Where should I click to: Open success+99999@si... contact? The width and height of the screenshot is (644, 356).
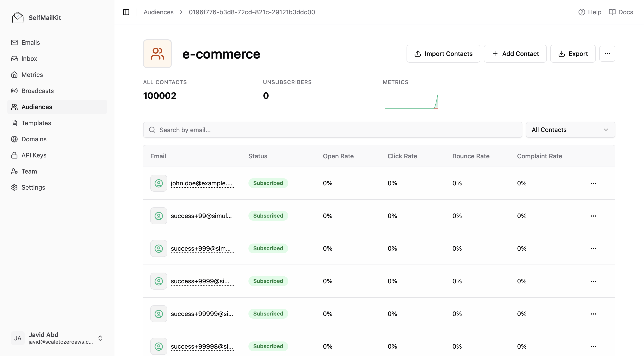click(x=202, y=314)
